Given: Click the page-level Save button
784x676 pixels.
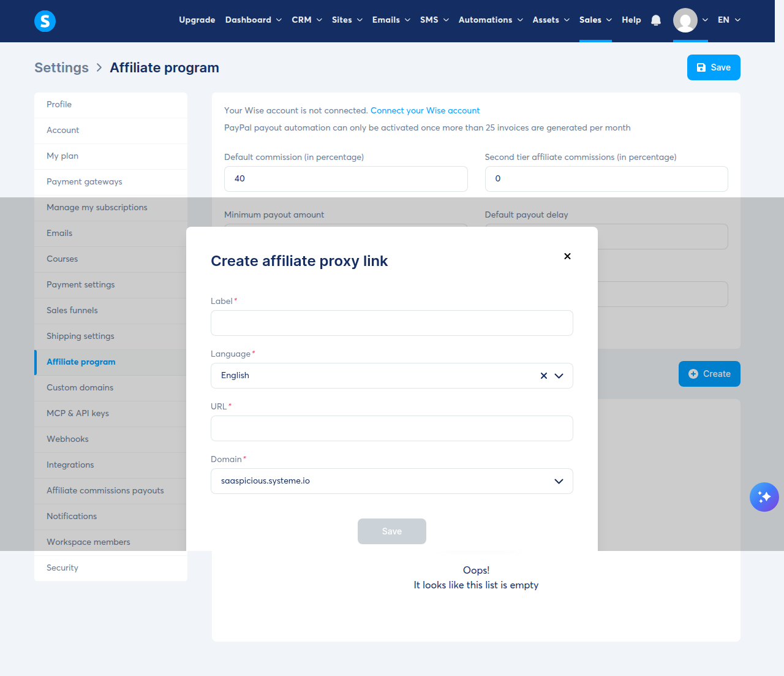Looking at the screenshot, I should click(714, 67).
